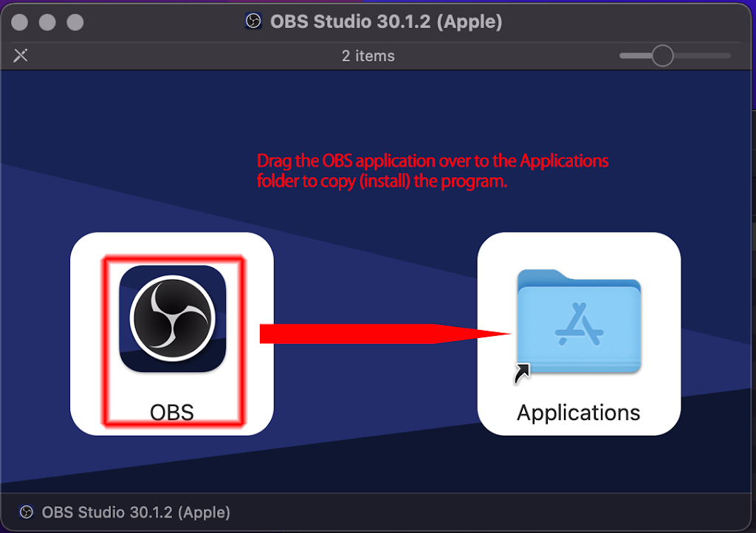Close the OBS Studio installer window
This screenshot has width=756, height=533.
(x=20, y=22)
